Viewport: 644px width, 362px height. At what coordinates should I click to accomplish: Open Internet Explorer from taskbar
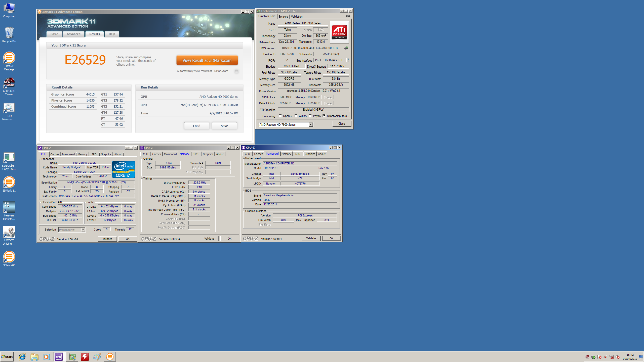[22, 357]
